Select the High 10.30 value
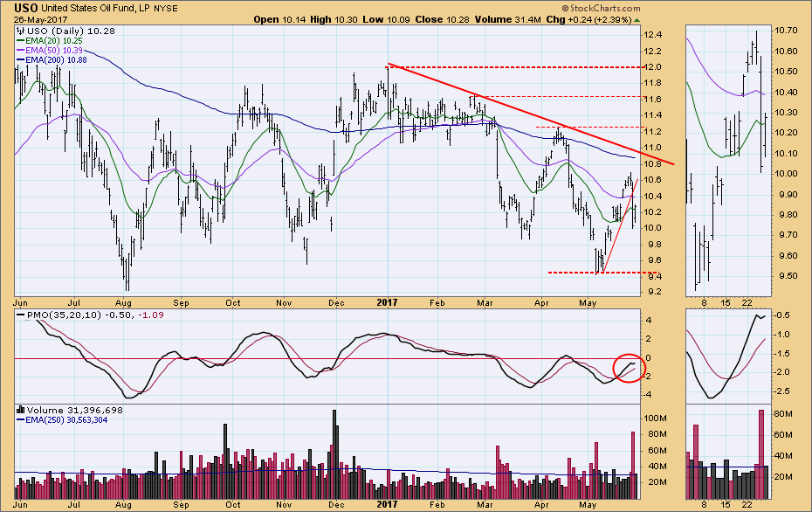812x512 pixels. coord(334,20)
